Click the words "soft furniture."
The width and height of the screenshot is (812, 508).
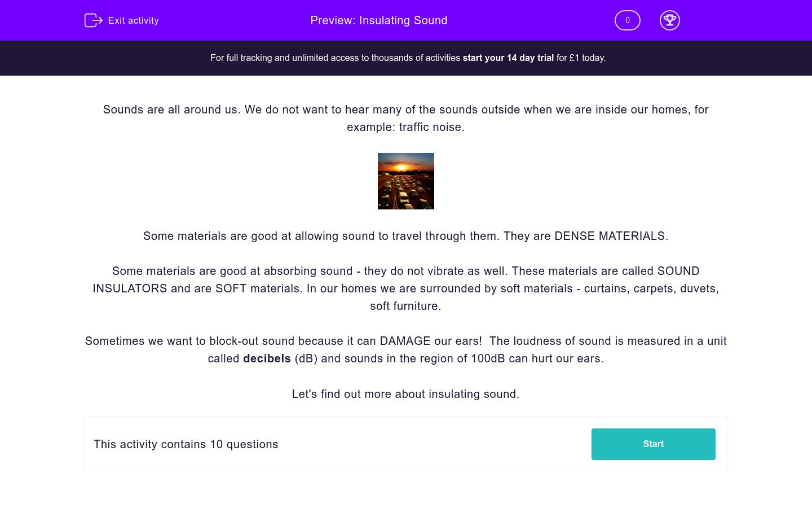pyautogui.click(x=405, y=306)
